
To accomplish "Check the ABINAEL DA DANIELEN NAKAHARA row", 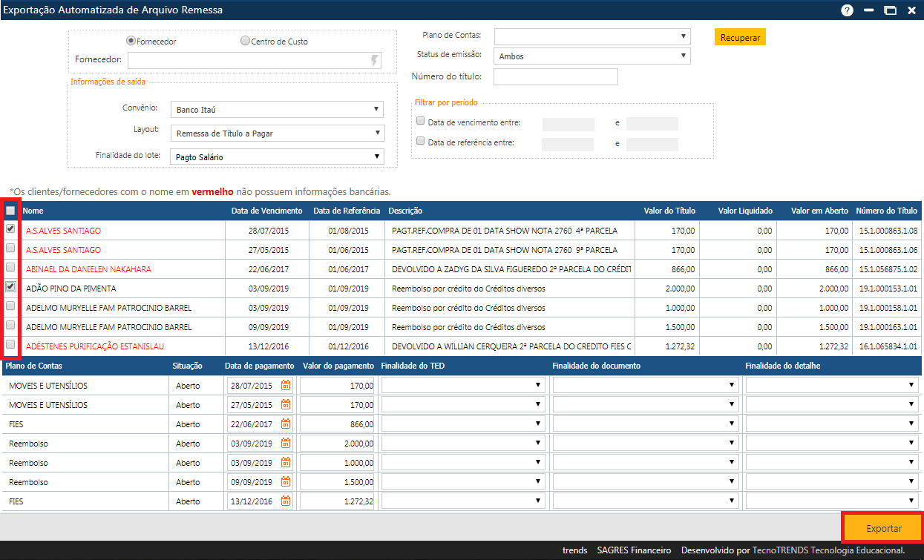I will (x=10, y=267).
